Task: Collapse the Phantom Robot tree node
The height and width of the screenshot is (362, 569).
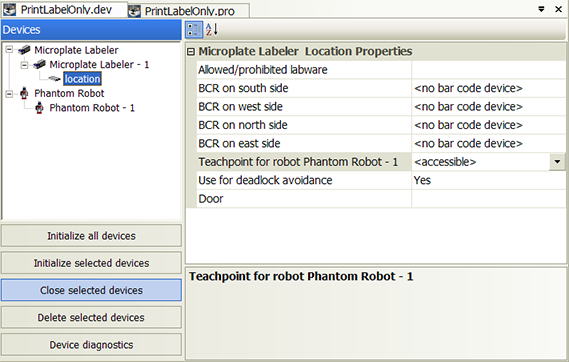Action: pos(9,94)
